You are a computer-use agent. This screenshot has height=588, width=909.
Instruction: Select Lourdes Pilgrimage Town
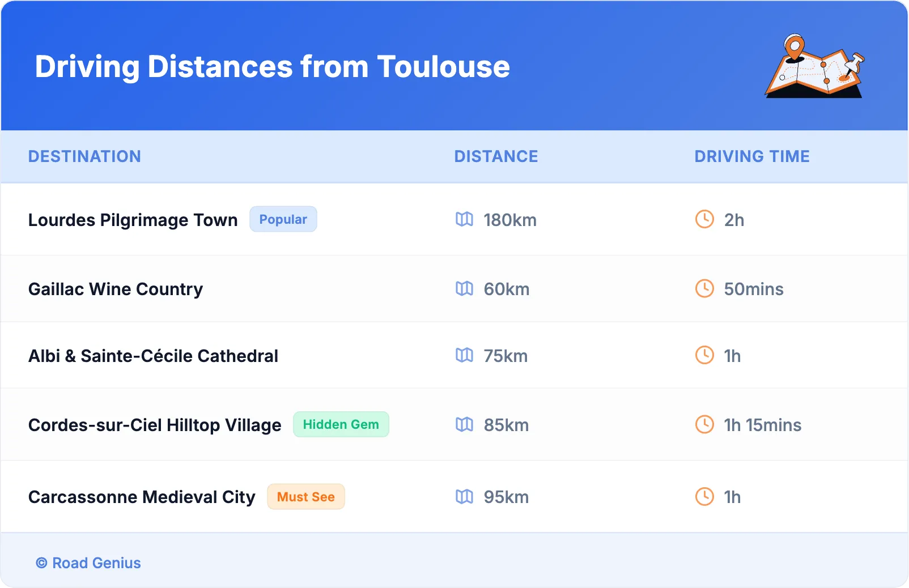click(133, 220)
